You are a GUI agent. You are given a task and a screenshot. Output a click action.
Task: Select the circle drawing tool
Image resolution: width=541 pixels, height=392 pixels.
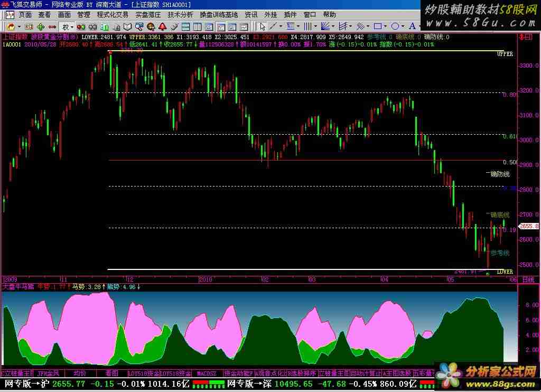395,26
